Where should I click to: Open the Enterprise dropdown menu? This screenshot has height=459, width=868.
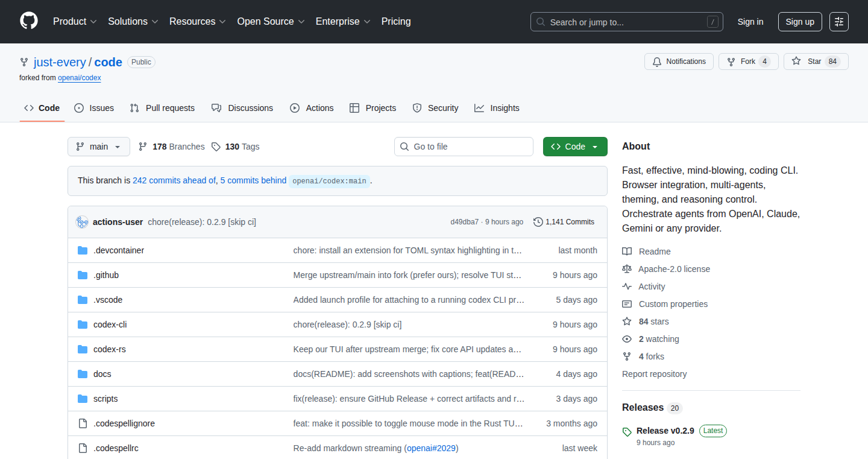(343, 22)
